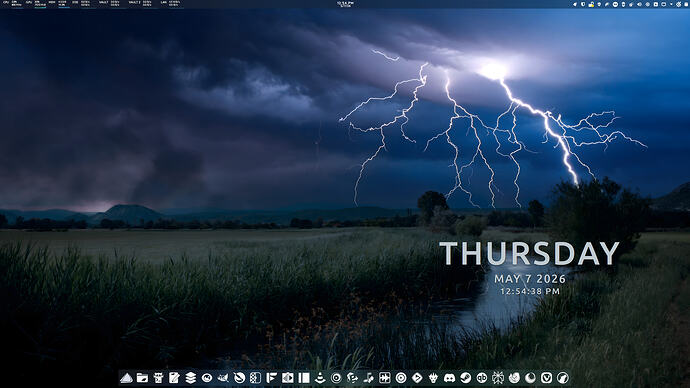
Task: Open the feather-in-circle icon in dock
Action: coord(239,378)
